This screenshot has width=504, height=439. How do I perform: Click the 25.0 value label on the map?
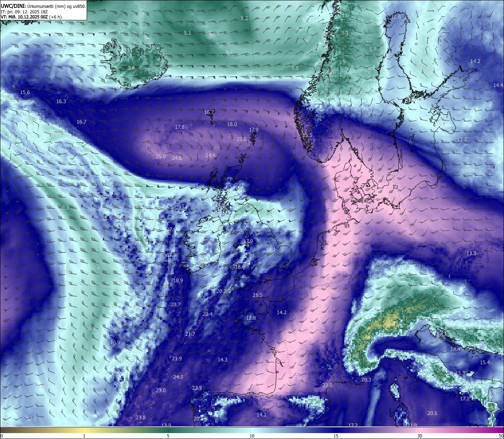tap(161, 157)
